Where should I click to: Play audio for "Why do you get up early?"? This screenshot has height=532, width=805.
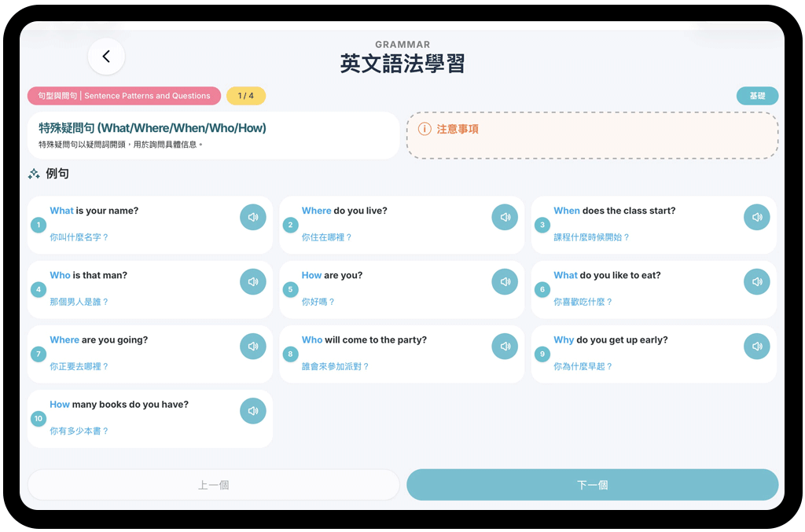coord(757,347)
